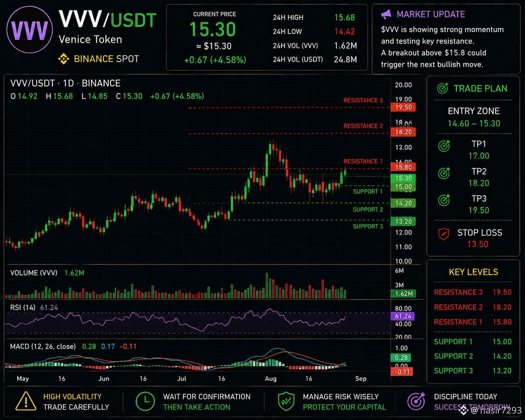Click the 24H HIGH value 15.68
The width and height of the screenshot is (525, 420).
345,18
